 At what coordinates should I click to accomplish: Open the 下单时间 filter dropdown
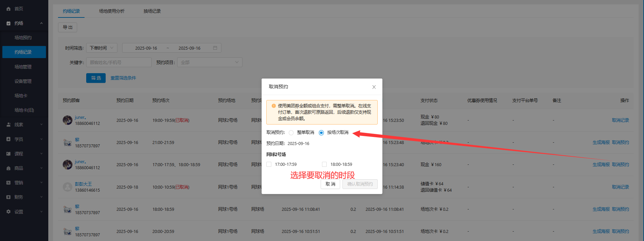[x=102, y=48]
